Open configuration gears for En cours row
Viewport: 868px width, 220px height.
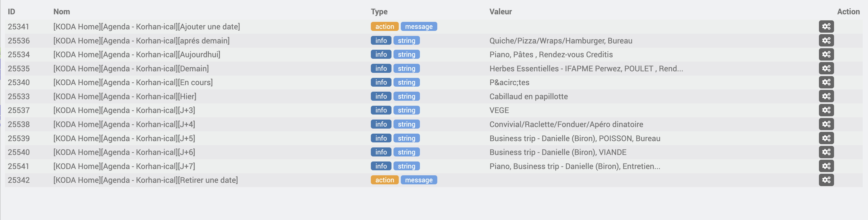coord(826,82)
